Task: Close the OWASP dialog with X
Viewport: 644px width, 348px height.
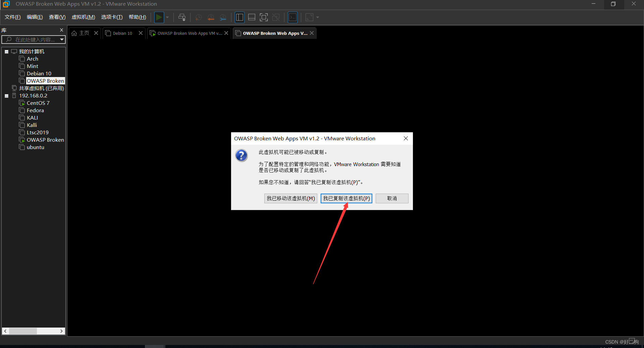Action: click(406, 138)
